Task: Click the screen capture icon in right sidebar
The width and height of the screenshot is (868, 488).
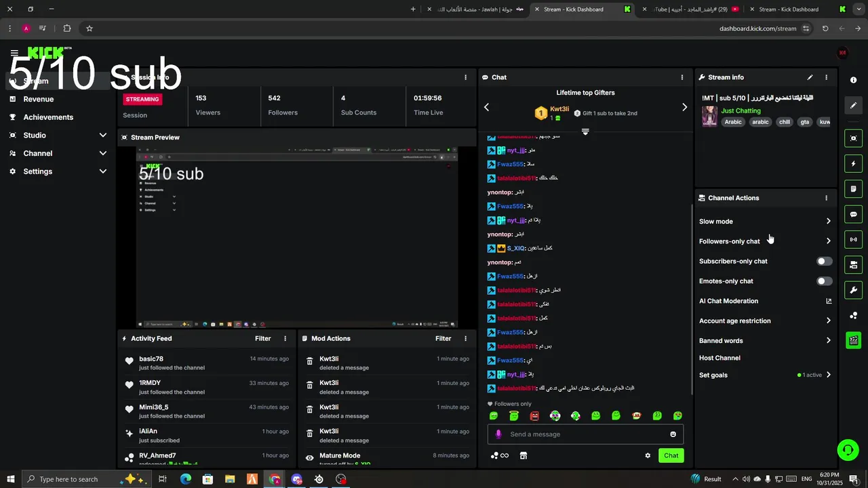Action: tap(853, 138)
